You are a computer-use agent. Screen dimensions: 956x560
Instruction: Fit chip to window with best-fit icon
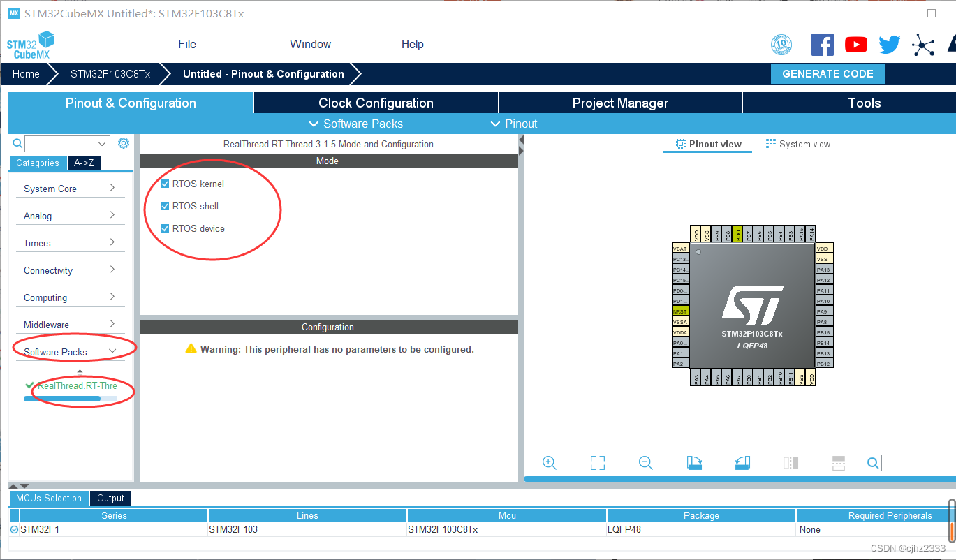(597, 463)
